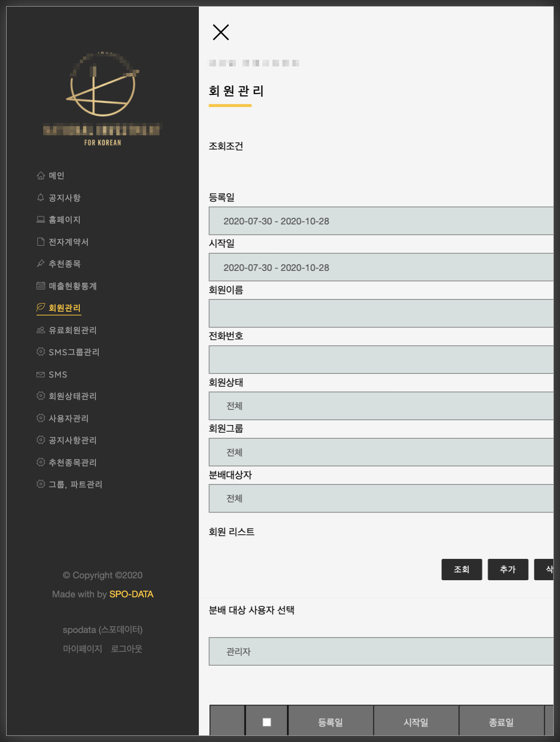Click the 회원이름 input field
The width and height of the screenshot is (560, 742).
point(381,313)
